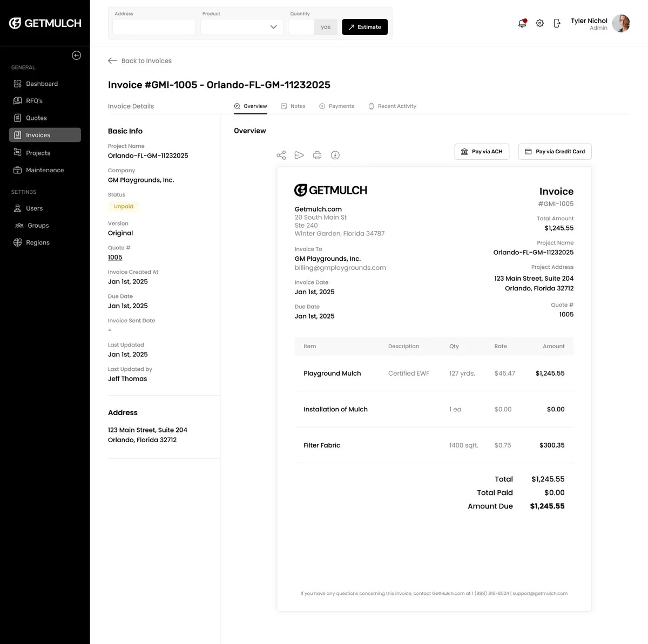
Task: Click the Regions globe icon
Action: pos(18,243)
